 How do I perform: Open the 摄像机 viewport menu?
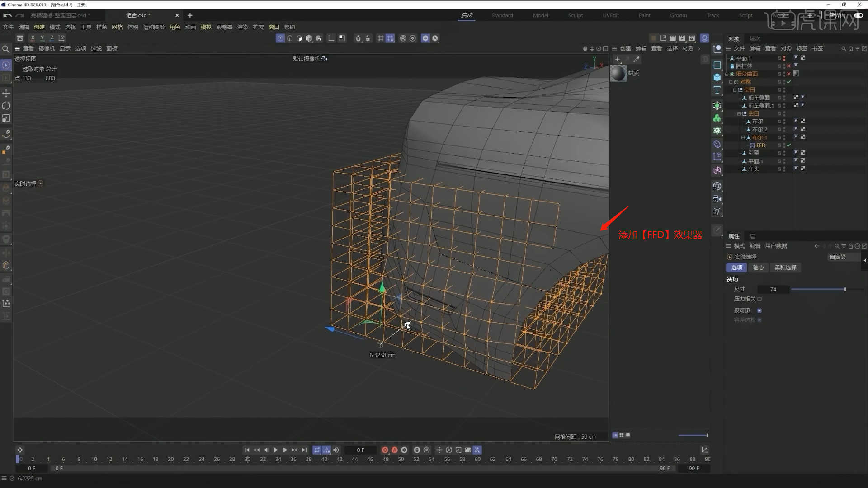[47, 49]
